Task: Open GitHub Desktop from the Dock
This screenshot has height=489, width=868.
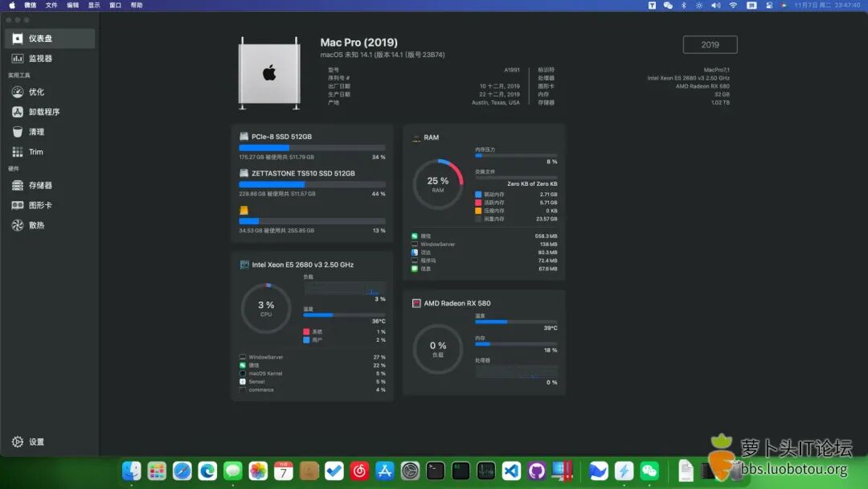Action: (536, 471)
